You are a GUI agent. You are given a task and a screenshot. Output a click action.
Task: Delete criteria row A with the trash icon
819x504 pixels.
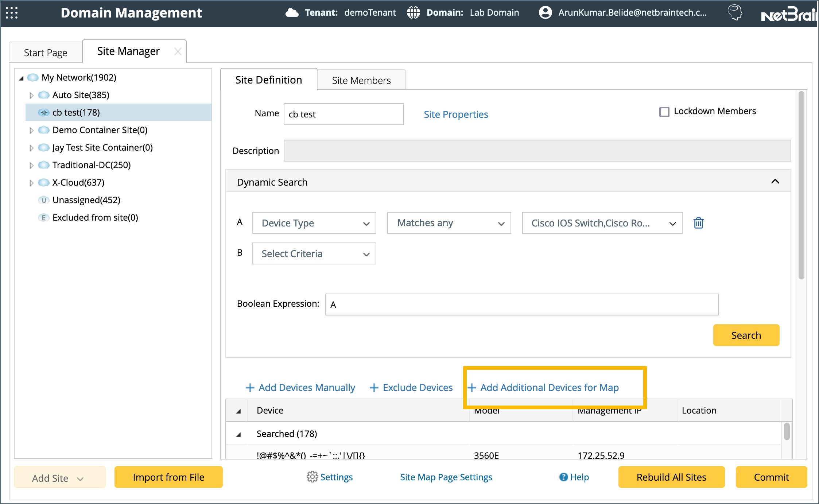[x=698, y=223]
